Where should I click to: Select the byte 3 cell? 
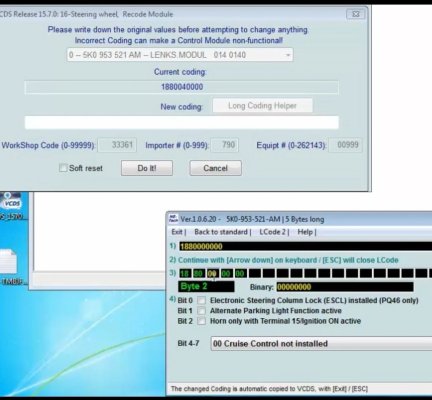[226, 274]
